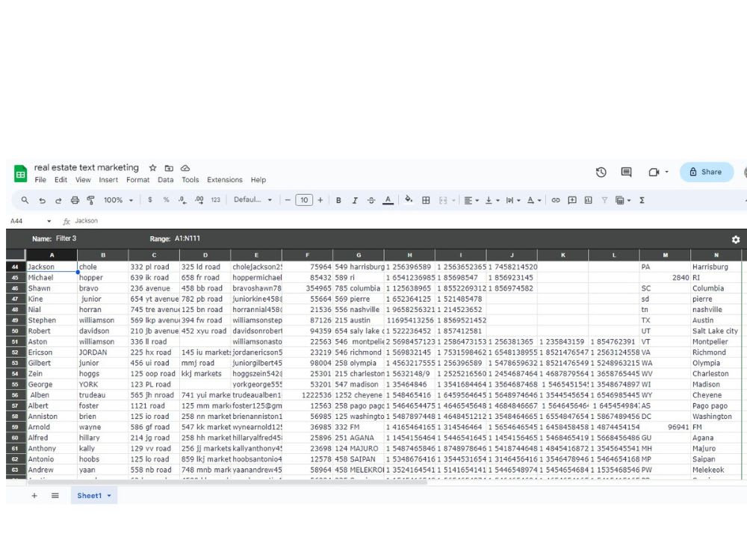Open the text wrapping dropdown
The image size is (747, 560).
coord(512,200)
